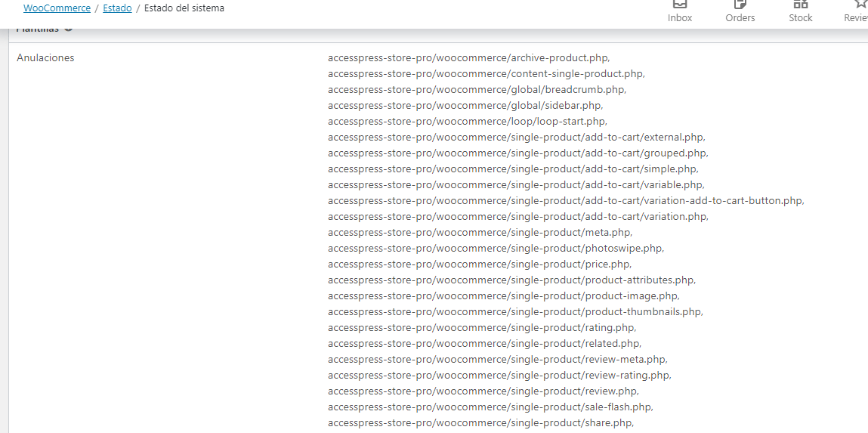Viewport: 868px width, 433px height.
Task: Select the add-to-cart/variable.php override path
Action: pos(517,184)
